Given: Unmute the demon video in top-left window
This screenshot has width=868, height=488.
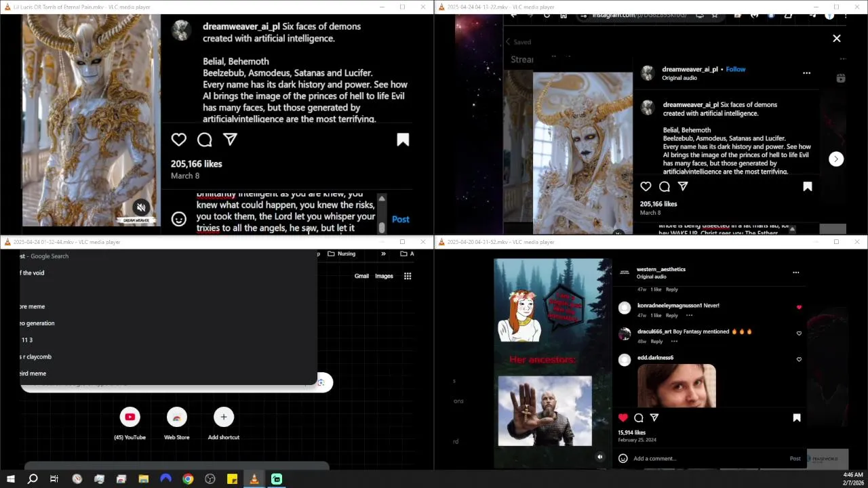Looking at the screenshot, I should tap(141, 207).
